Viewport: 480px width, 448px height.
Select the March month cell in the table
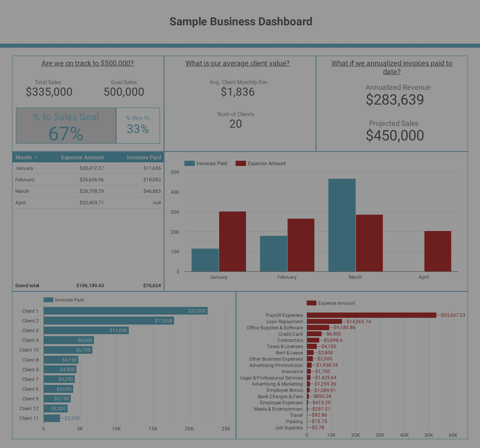(x=22, y=191)
